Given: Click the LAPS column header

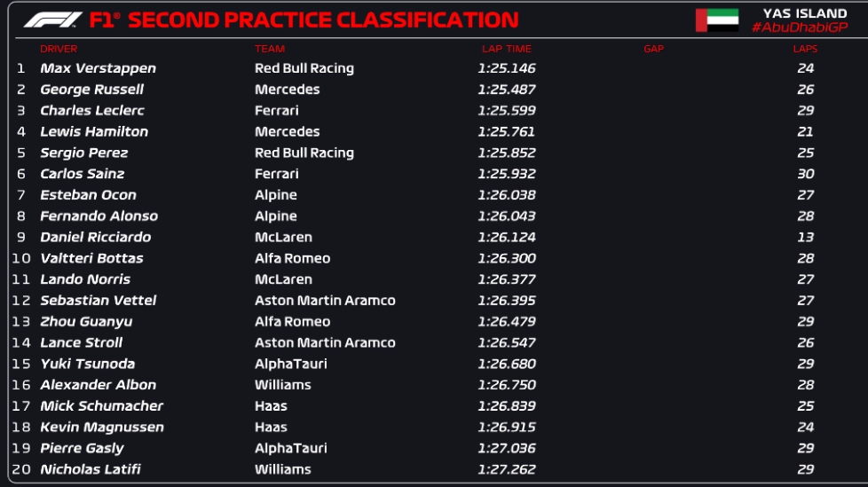Looking at the screenshot, I should click(x=805, y=49).
